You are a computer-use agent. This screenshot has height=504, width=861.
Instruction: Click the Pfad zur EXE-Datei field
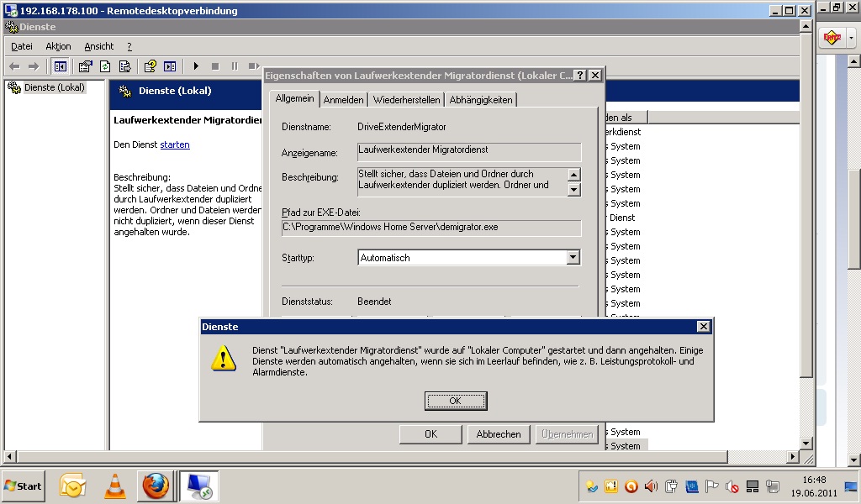[x=431, y=228]
